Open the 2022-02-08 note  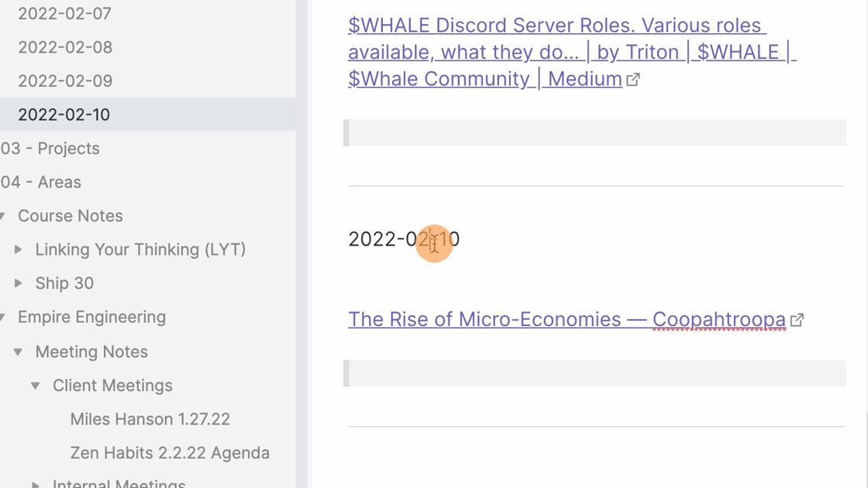65,47
